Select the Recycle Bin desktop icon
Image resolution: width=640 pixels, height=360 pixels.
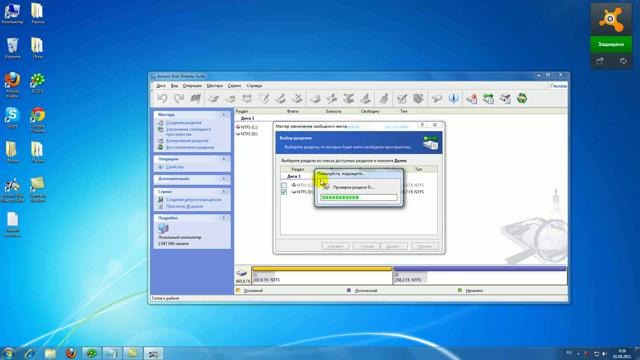(12, 48)
